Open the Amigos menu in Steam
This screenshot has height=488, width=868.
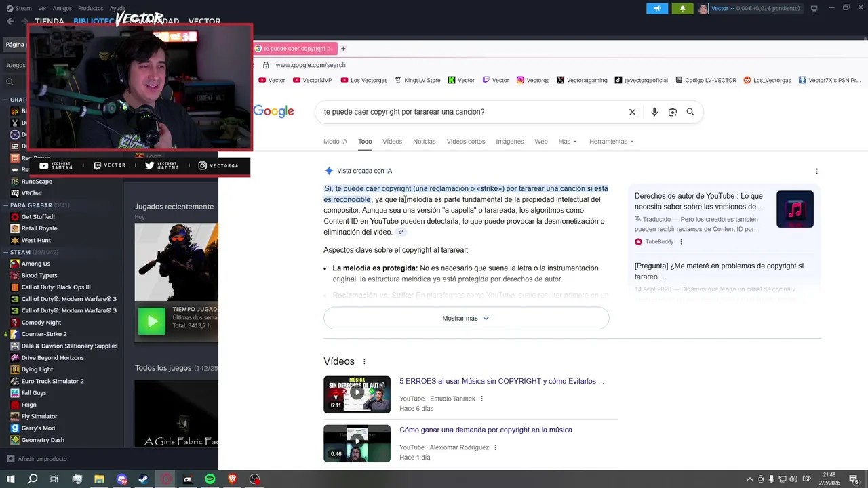point(62,8)
